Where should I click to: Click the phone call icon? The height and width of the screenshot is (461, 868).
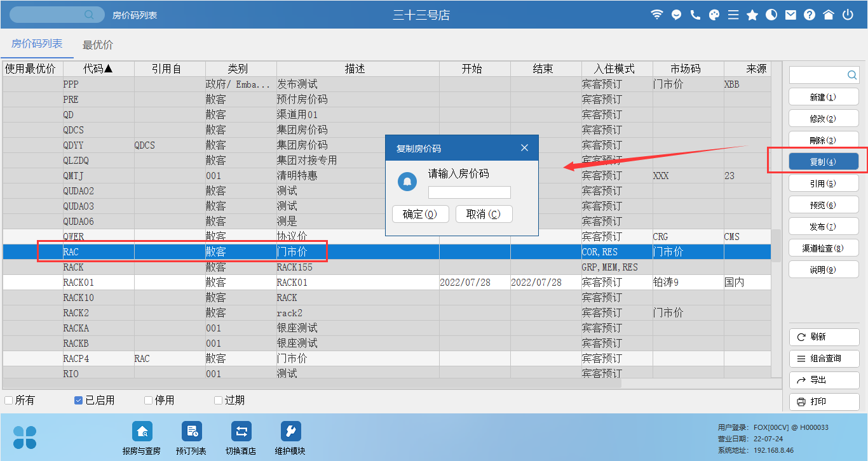coord(695,15)
